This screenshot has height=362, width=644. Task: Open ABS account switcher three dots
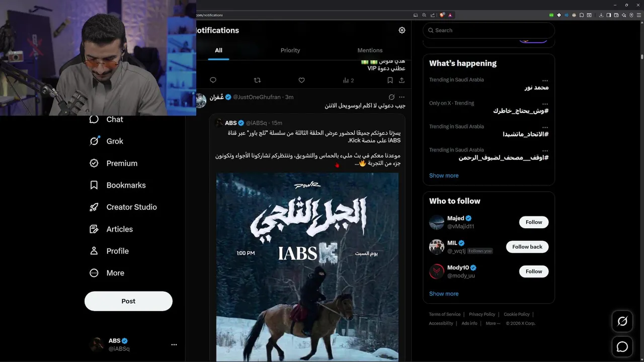tap(174, 344)
